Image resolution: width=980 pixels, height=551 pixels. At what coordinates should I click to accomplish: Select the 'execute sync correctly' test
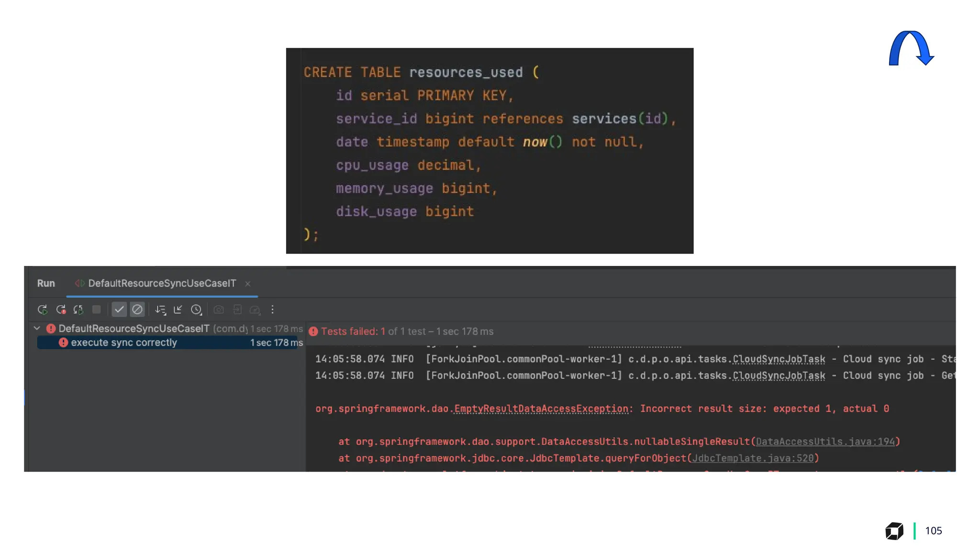pos(124,342)
